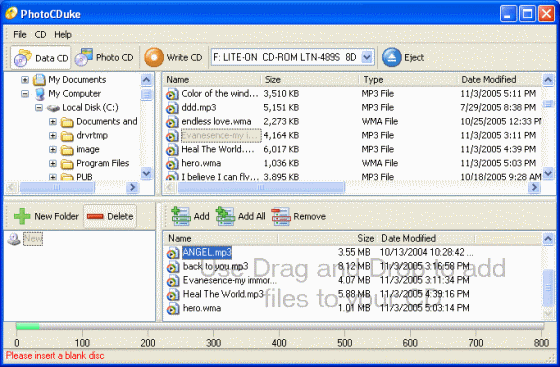
Task: Click folder tree scroll up arrow
Action: 146,80
